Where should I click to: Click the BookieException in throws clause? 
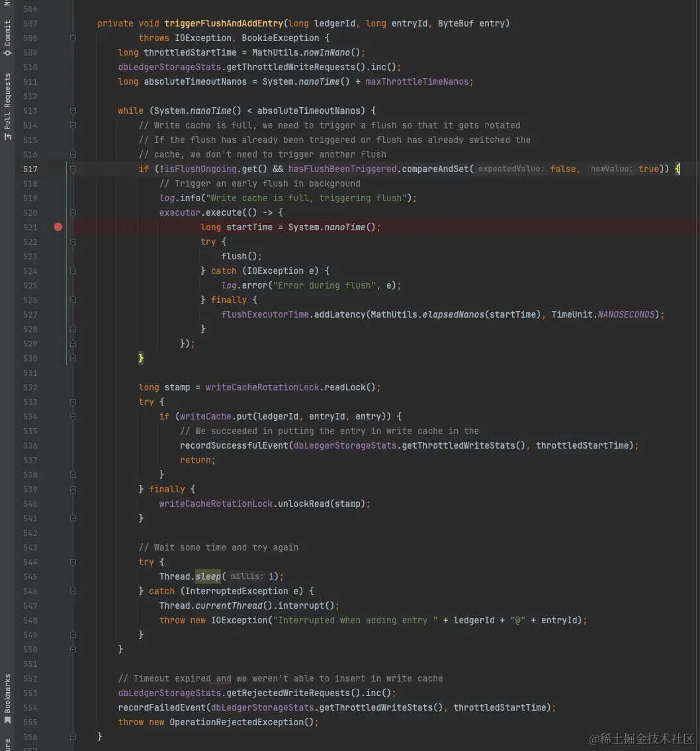point(280,38)
